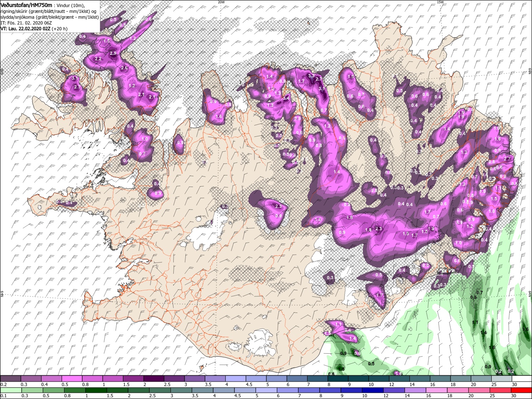Pick lower-row red swatch between 25 and 30

click(500, 390)
